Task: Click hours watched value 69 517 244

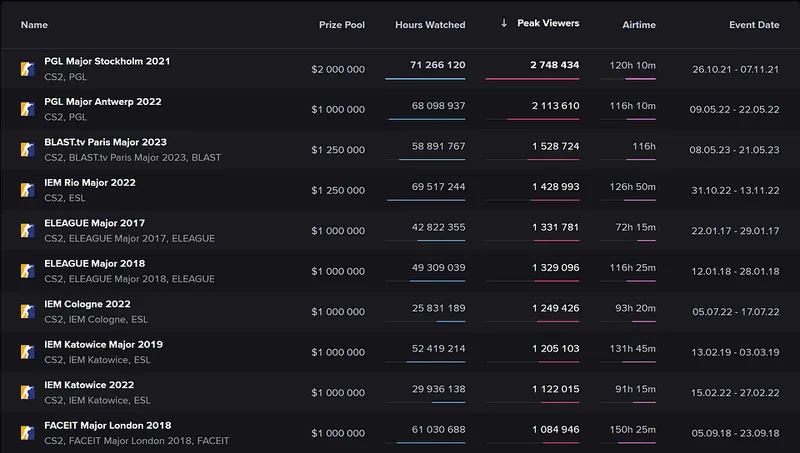Action: point(438,187)
